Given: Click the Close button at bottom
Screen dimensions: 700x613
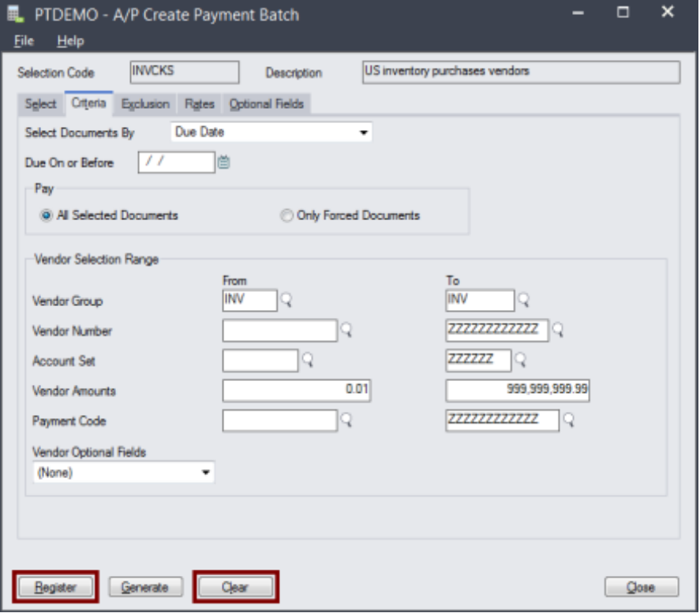Looking at the screenshot, I should [x=642, y=587].
